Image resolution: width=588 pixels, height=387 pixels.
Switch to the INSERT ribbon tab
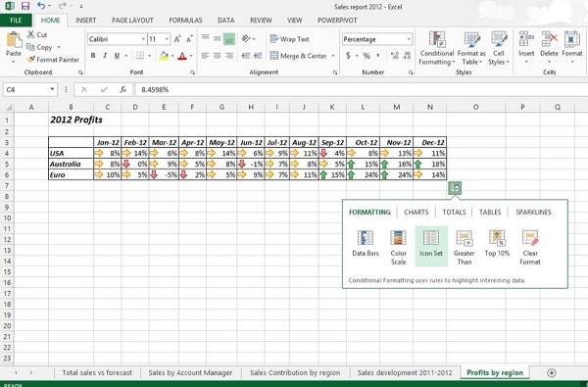[85, 21]
